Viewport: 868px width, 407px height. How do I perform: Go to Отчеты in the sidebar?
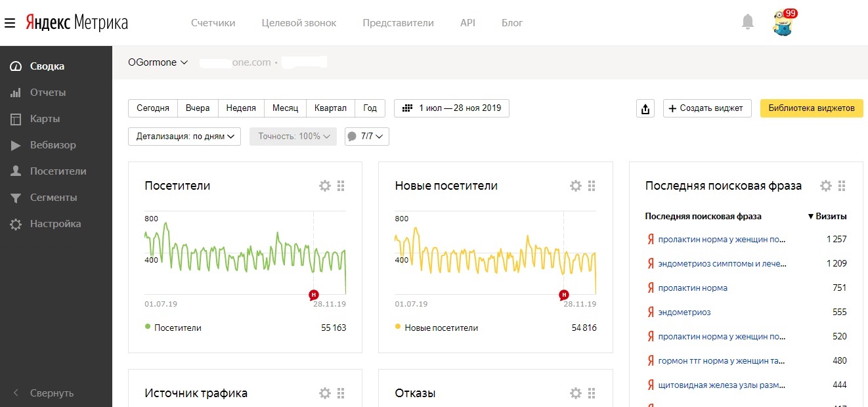47,93
